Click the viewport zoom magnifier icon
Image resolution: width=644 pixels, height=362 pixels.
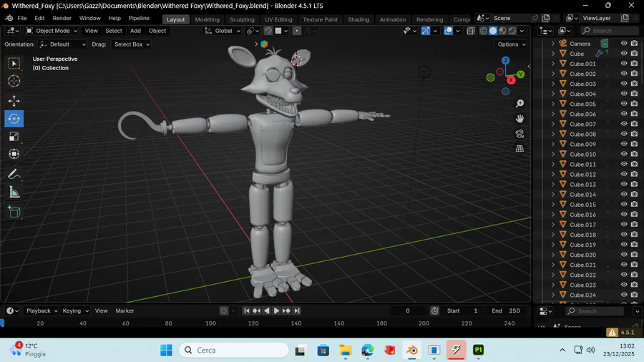519,104
